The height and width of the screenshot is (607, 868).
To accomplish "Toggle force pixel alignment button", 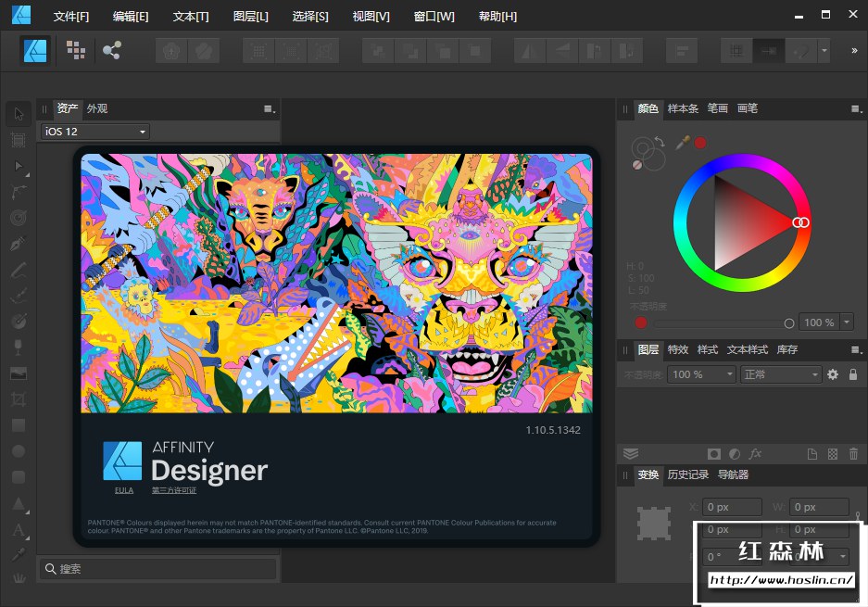I will click(x=736, y=51).
